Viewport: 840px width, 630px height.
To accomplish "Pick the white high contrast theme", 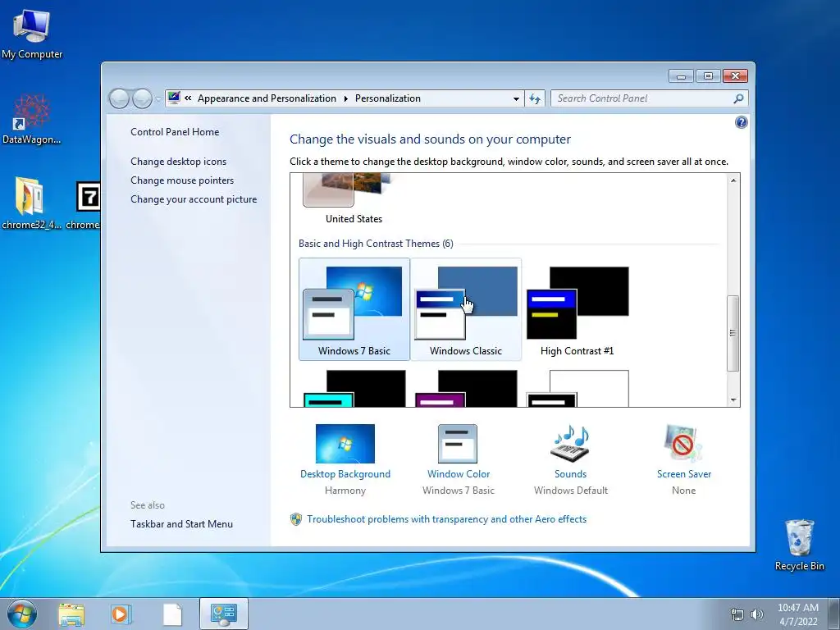I will click(577, 388).
